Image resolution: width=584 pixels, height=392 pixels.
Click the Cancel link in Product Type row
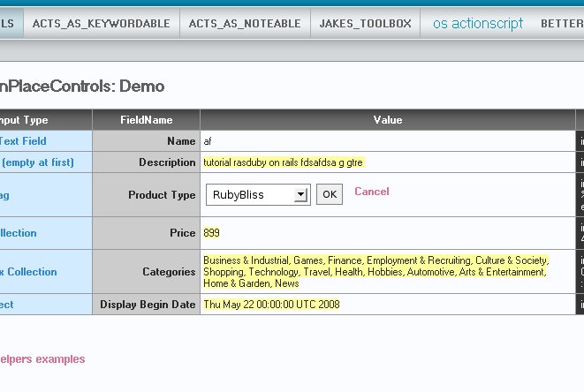pyautogui.click(x=371, y=192)
